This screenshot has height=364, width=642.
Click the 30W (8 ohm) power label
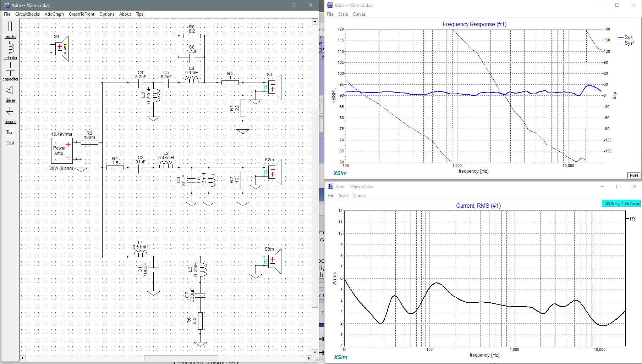[62, 168]
